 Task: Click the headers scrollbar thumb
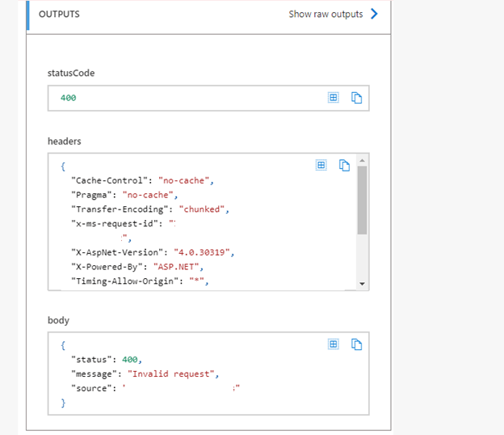362,201
